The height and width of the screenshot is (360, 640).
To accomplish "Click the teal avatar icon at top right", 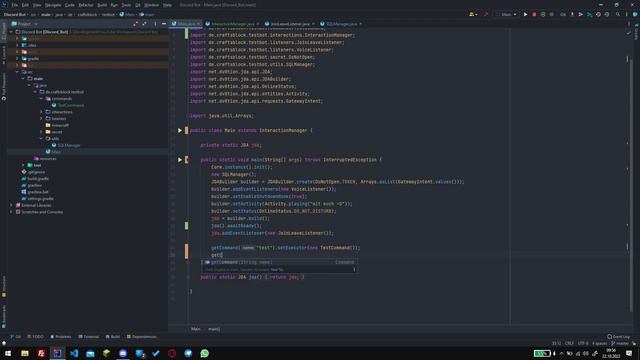I will tap(635, 14).
